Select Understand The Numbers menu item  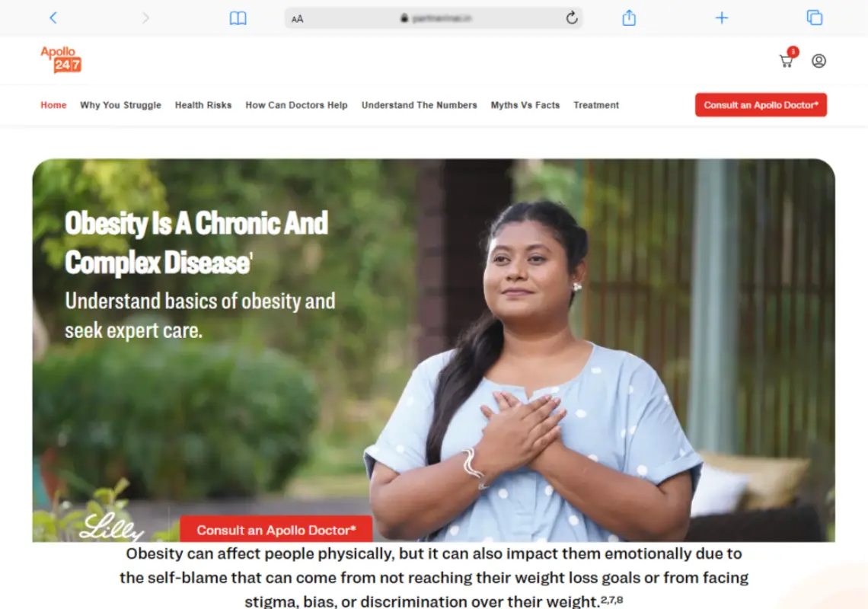pos(419,105)
